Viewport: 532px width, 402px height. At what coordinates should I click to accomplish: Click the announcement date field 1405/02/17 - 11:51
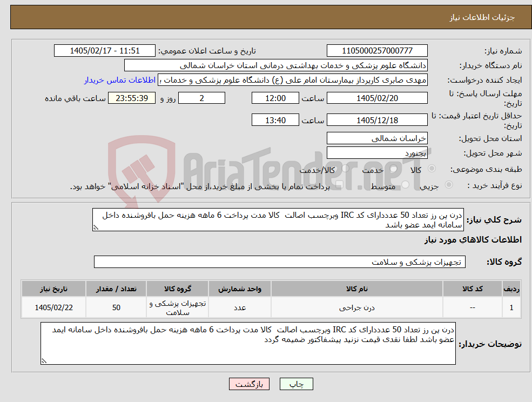pos(104,51)
